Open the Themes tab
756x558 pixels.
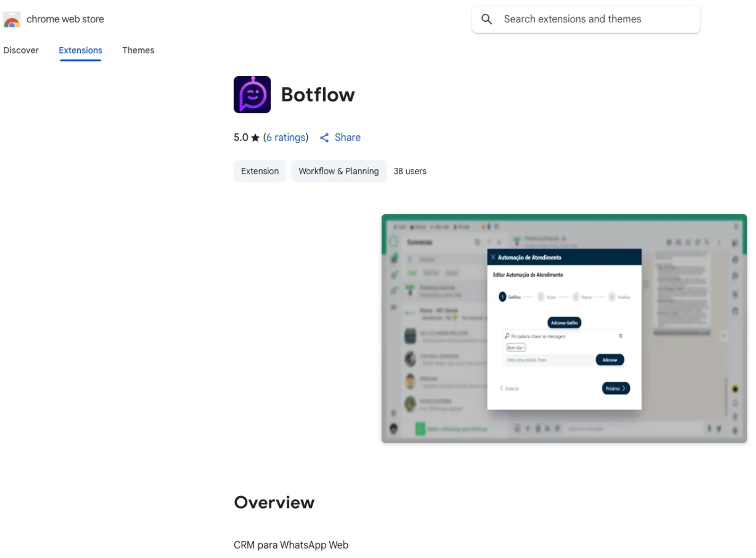[138, 50]
